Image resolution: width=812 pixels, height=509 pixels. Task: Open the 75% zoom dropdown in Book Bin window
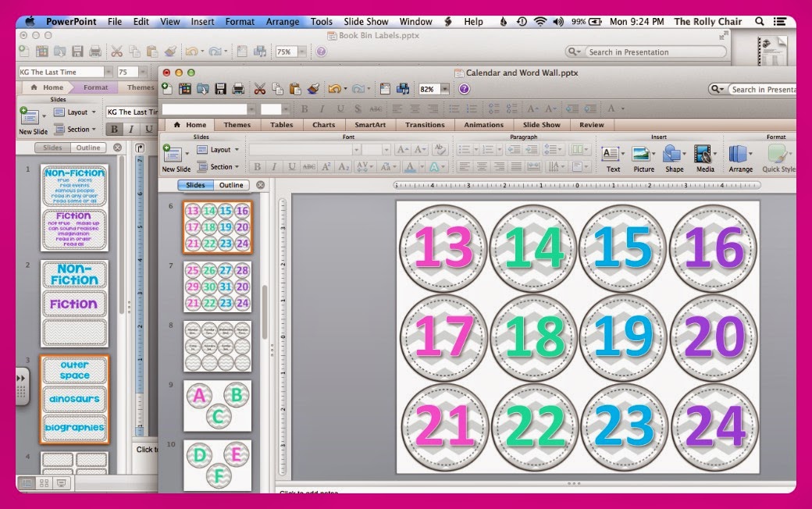pos(302,52)
